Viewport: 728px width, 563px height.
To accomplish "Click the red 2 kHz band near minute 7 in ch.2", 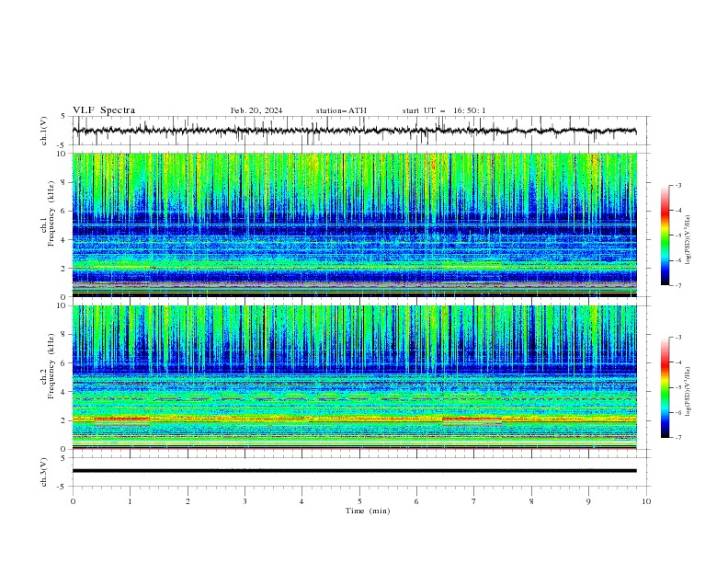I will pos(472,419).
